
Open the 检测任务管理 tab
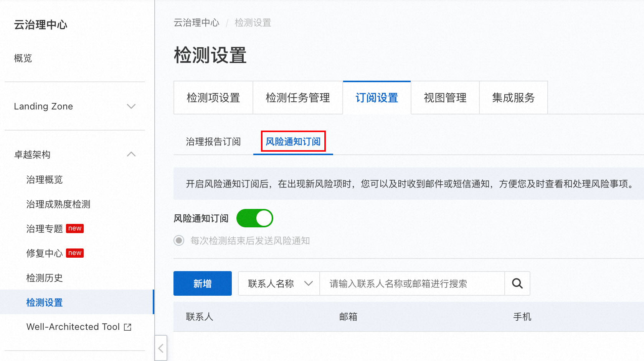pos(297,98)
